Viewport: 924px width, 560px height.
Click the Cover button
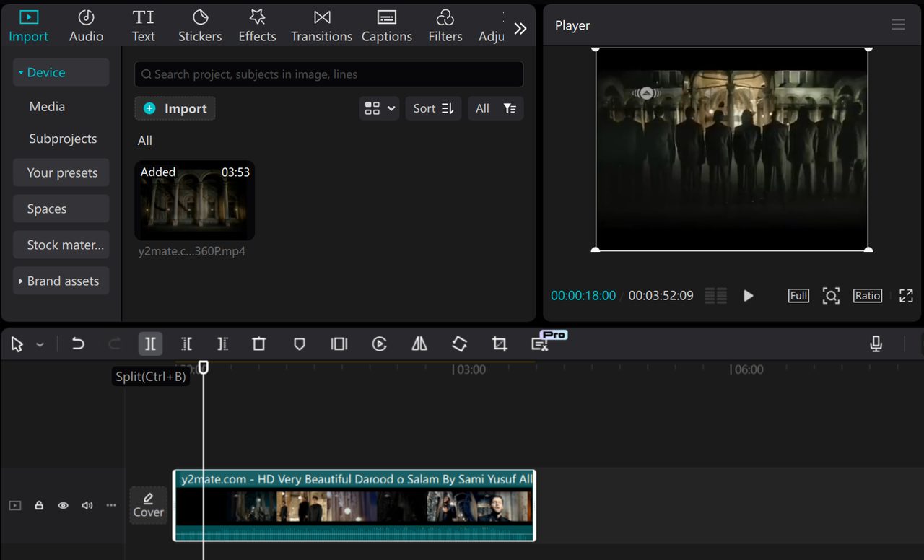149,505
